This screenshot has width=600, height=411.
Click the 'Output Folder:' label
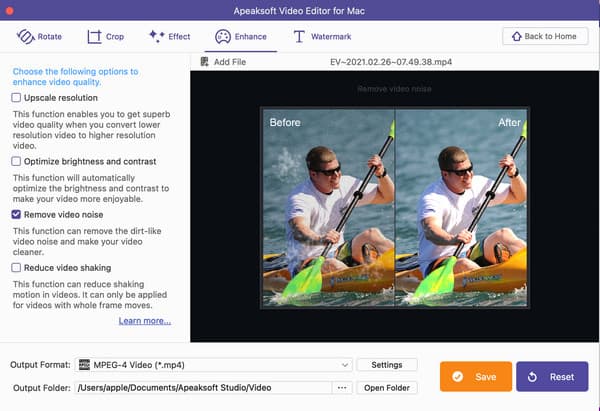tap(42, 388)
